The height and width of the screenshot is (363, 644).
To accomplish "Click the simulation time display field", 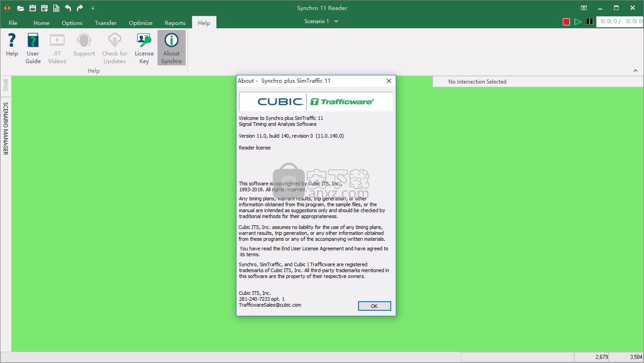I will coord(620,21).
